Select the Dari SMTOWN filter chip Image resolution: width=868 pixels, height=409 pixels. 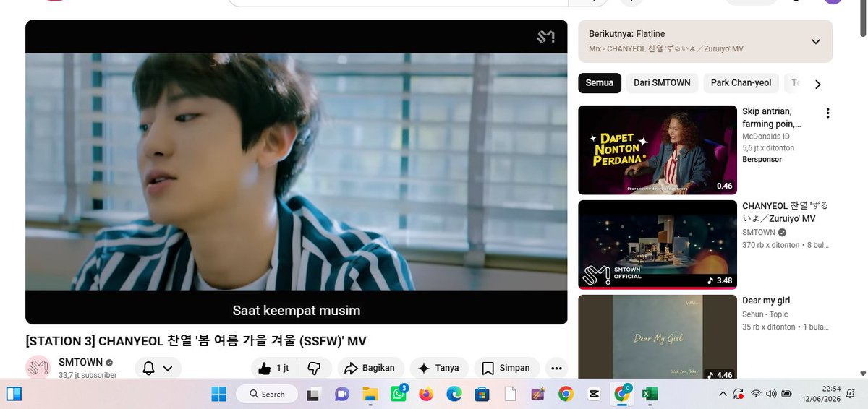click(662, 83)
